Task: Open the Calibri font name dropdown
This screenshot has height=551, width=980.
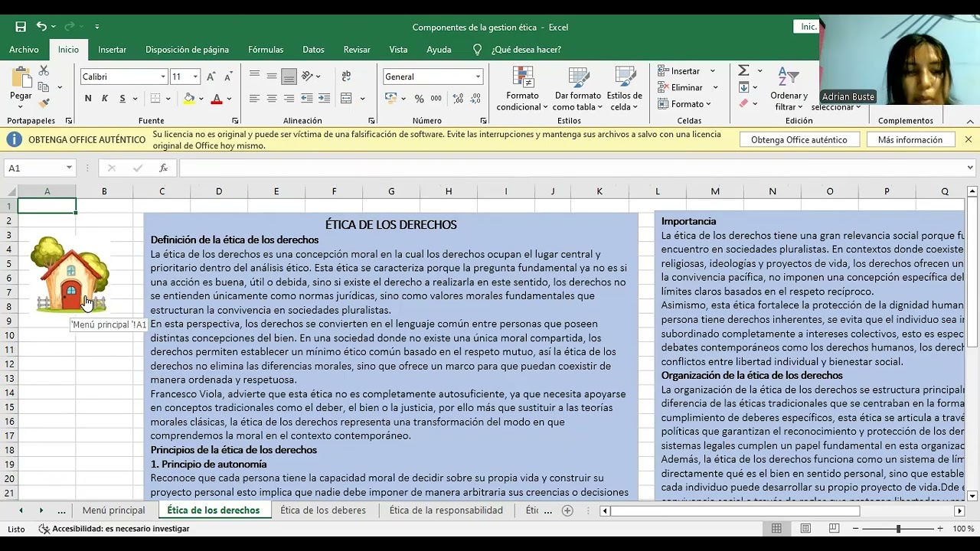Action: click(163, 77)
